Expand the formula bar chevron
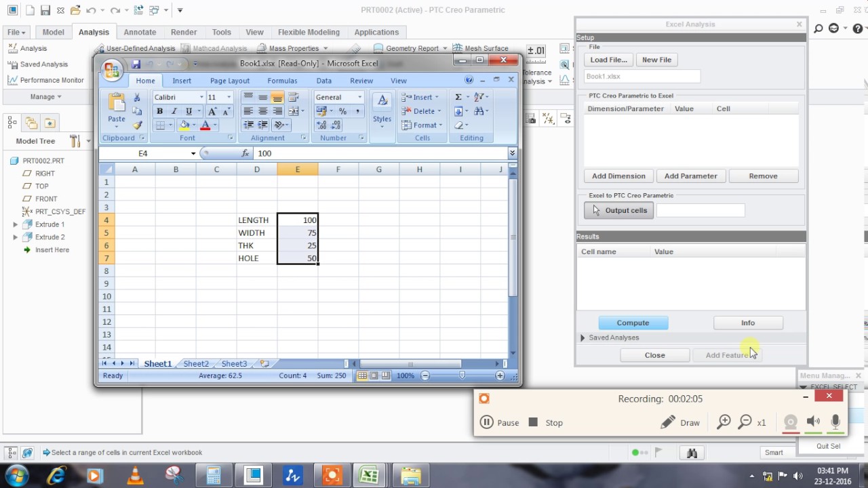 coord(512,154)
